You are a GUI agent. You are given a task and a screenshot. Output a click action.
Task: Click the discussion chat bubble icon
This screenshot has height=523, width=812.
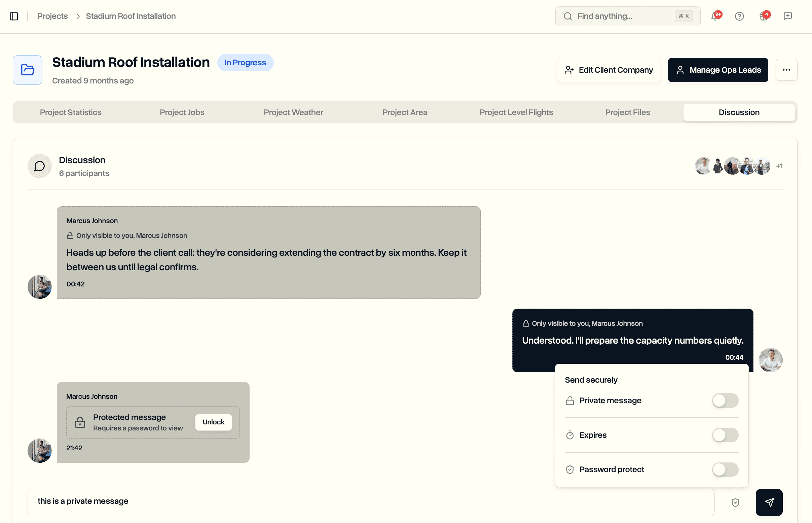[x=40, y=166]
